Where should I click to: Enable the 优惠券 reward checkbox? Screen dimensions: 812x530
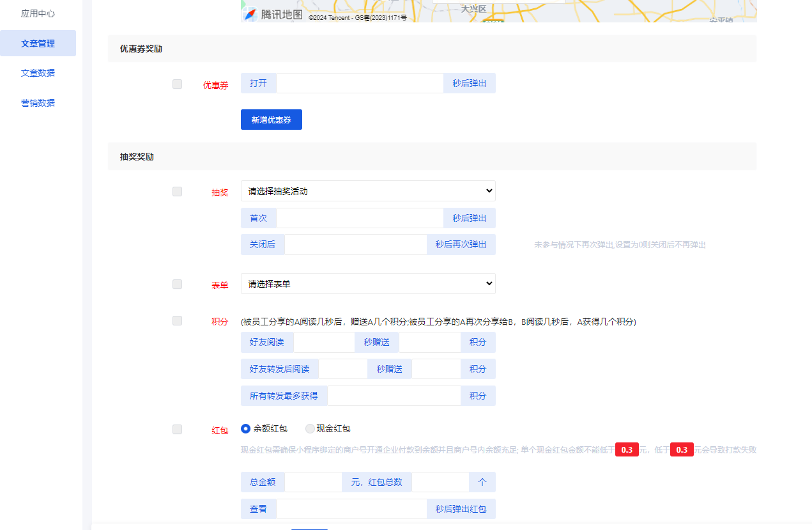click(177, 84)
